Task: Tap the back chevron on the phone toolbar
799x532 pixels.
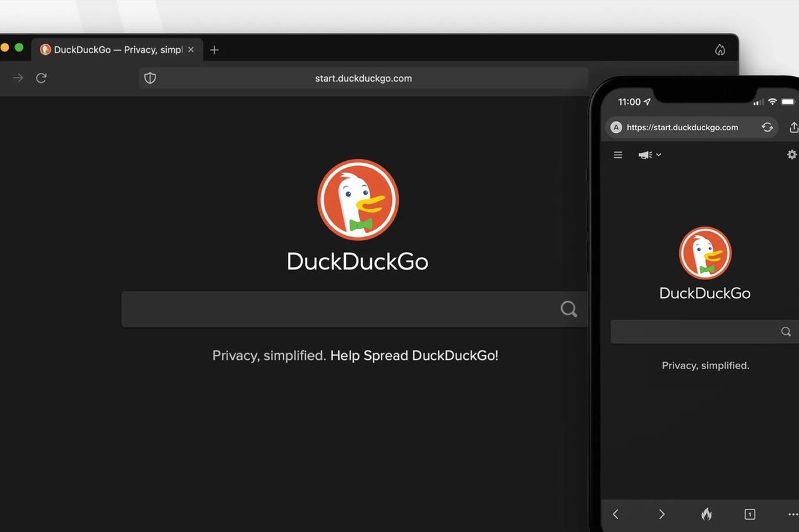Action: (x=615, y=514)
